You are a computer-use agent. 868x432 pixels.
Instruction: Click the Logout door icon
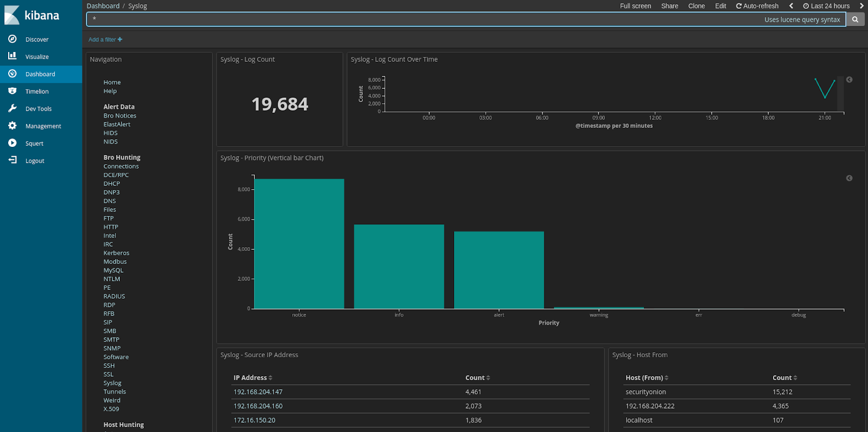pos(12,160)
